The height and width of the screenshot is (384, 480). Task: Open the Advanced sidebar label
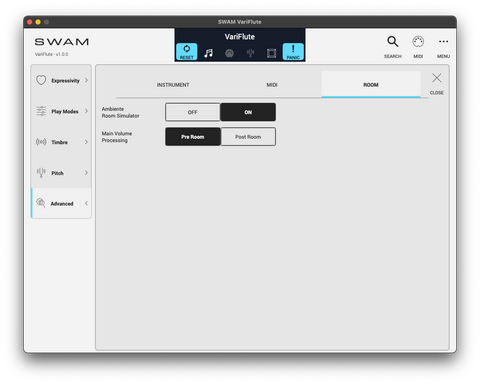click(x=62, y=204)
